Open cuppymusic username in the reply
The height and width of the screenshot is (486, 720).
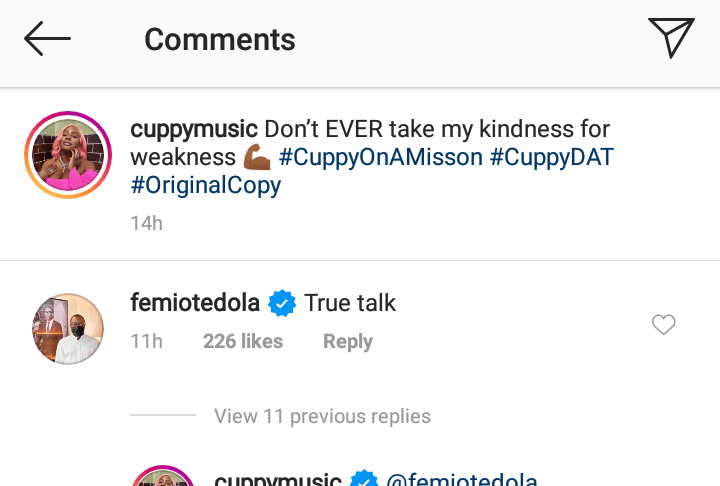point(278,480)
